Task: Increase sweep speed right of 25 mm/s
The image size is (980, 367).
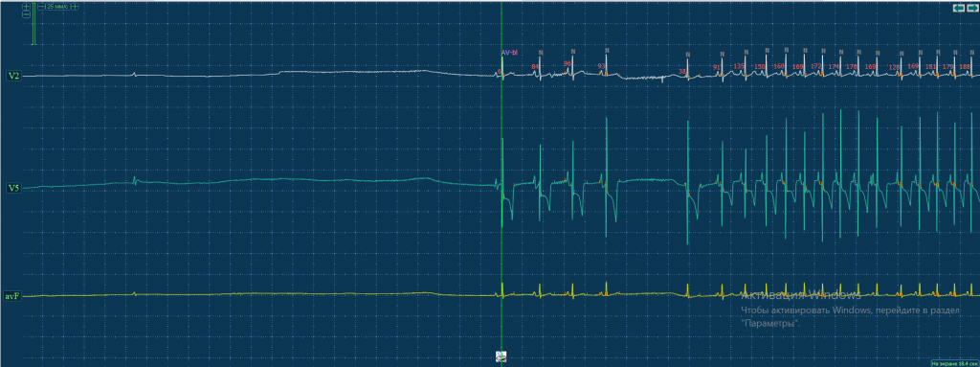Action: [x=75, y=7]
